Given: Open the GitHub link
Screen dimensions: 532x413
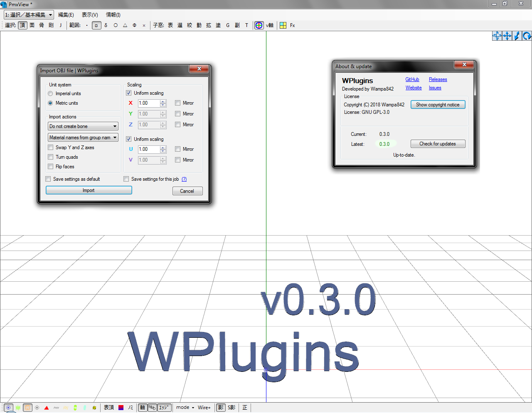Looking at the screenshot, I should click(412, 79).
